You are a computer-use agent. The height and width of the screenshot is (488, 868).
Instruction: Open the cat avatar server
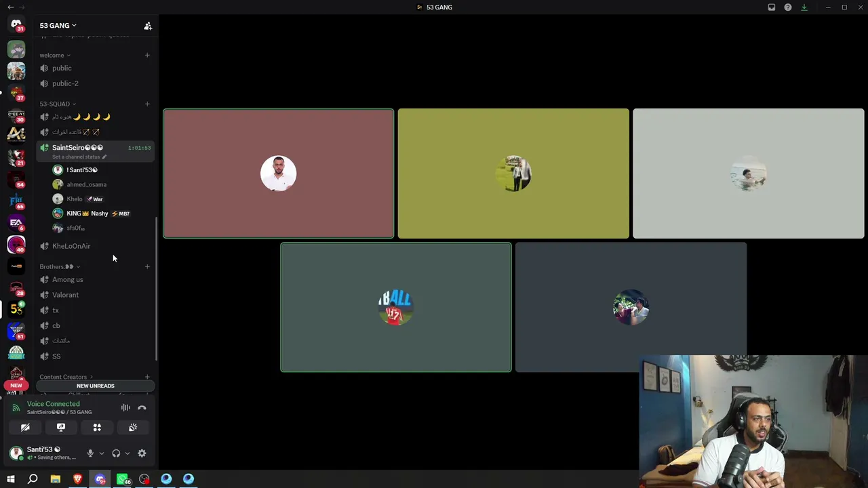[x=16, y=49]
